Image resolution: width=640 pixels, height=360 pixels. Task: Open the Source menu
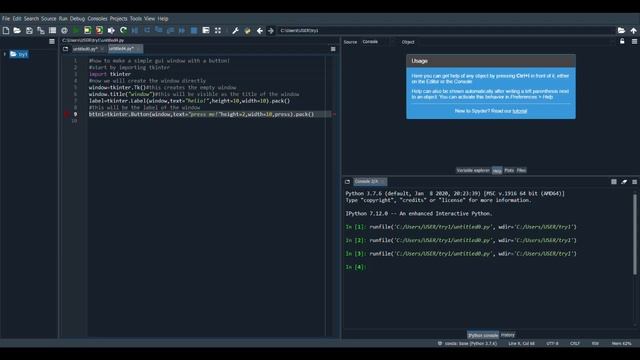click(x=49, y=19)
